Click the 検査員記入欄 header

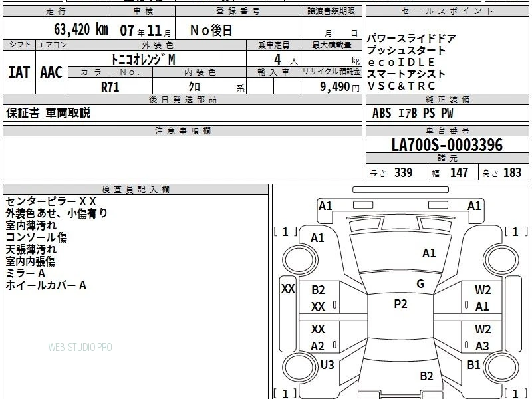[136, 190]
